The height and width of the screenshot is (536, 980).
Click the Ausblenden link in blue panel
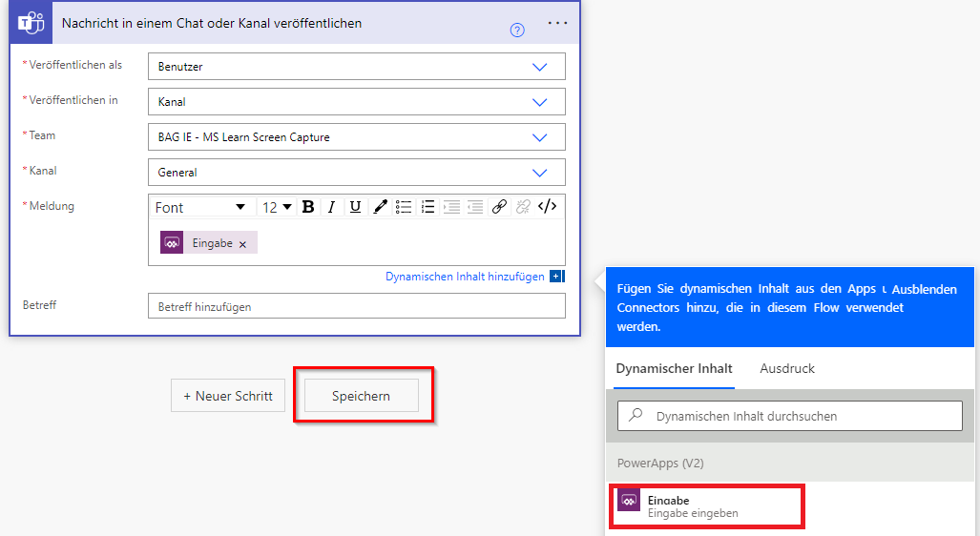coord(924,289)
